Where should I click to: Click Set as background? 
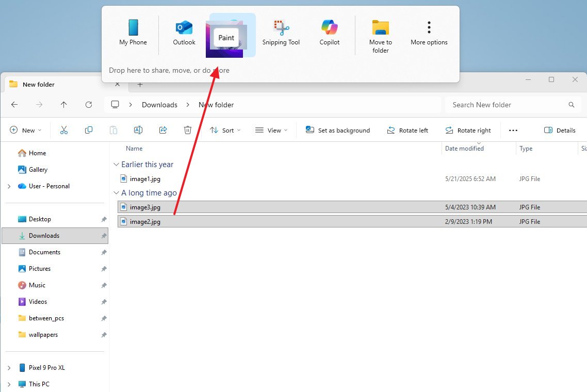click(x=338, y=130)
